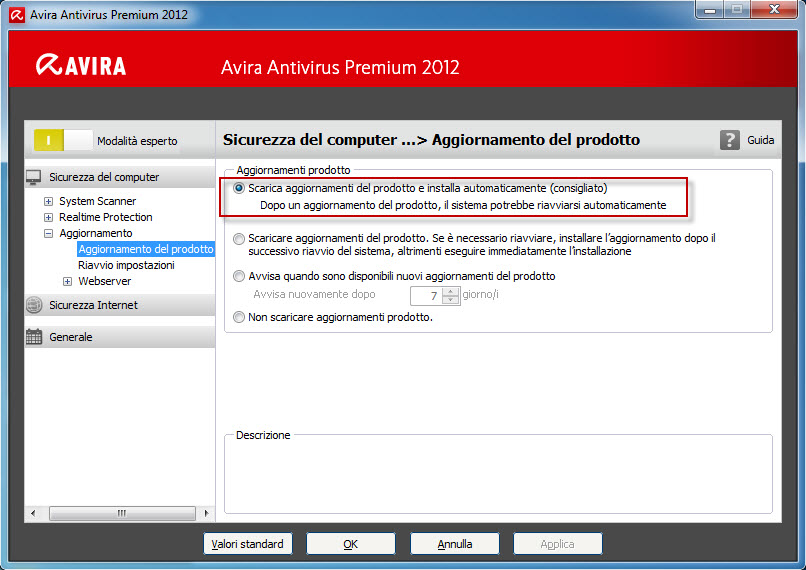Open the Guida help link

(x=761, y=140)
